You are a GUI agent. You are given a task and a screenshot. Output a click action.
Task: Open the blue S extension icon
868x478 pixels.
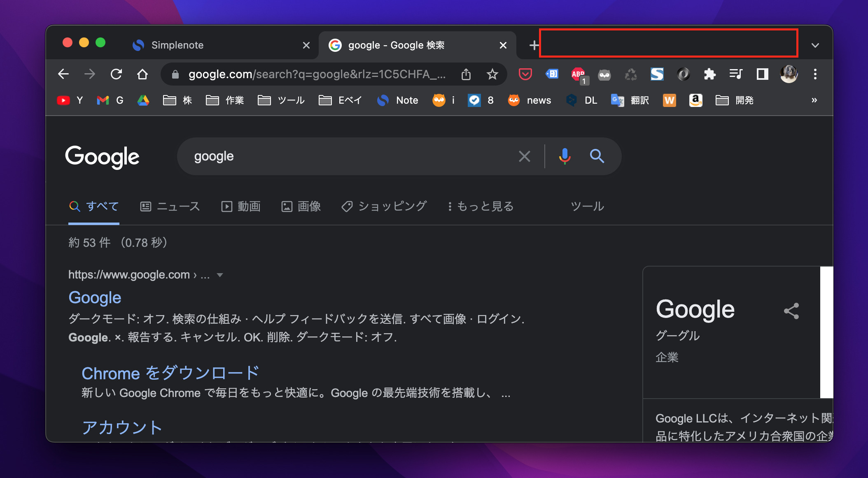(x=657, y=74)
